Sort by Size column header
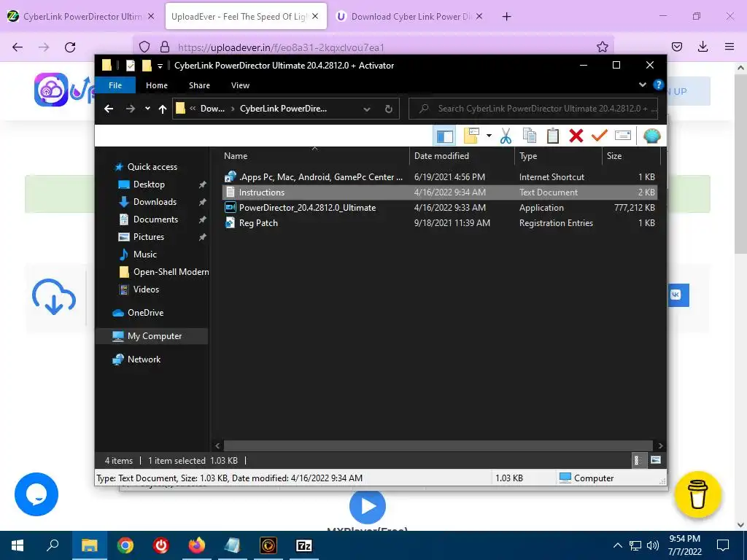The width and height of the screenshot is (747, 560). click(631, 156)
